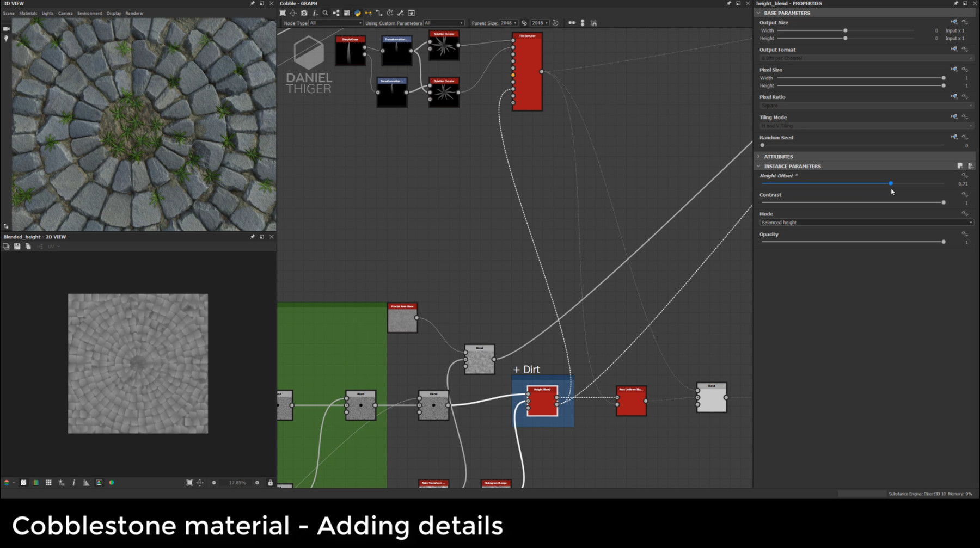Click the save icon in the Blended_height 2D view
The image size is (980, 548).
(17, 246)
